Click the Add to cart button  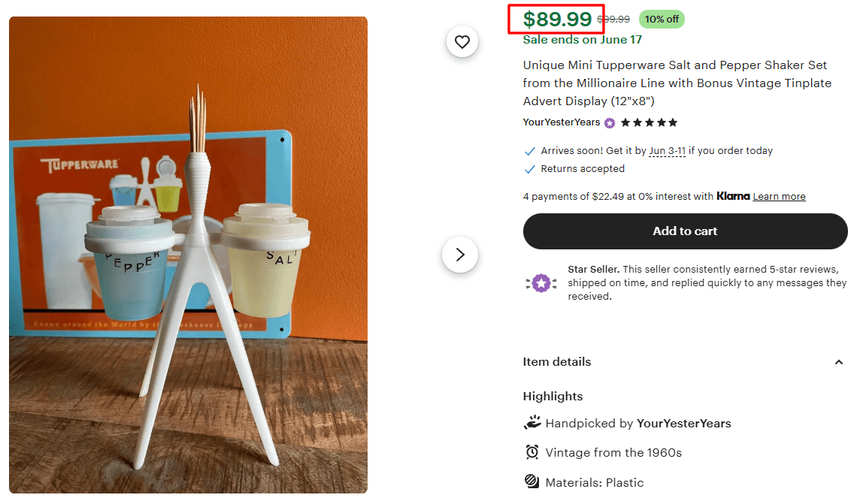pyautogui.click(x=685, y=231)
